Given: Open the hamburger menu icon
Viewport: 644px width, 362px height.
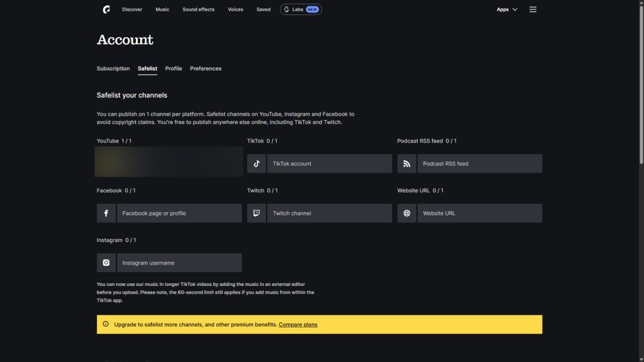Looking at the screenshot, I should click(533, 9).
